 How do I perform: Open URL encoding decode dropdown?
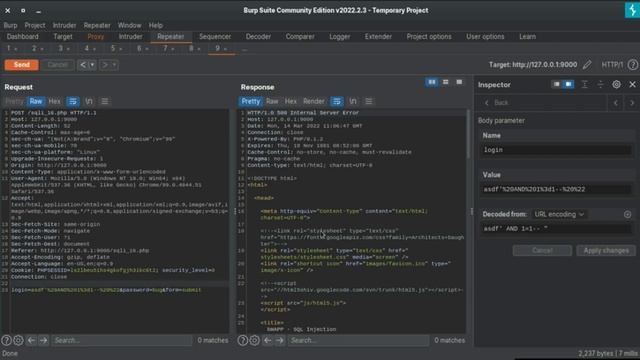[x=559, y=214]
